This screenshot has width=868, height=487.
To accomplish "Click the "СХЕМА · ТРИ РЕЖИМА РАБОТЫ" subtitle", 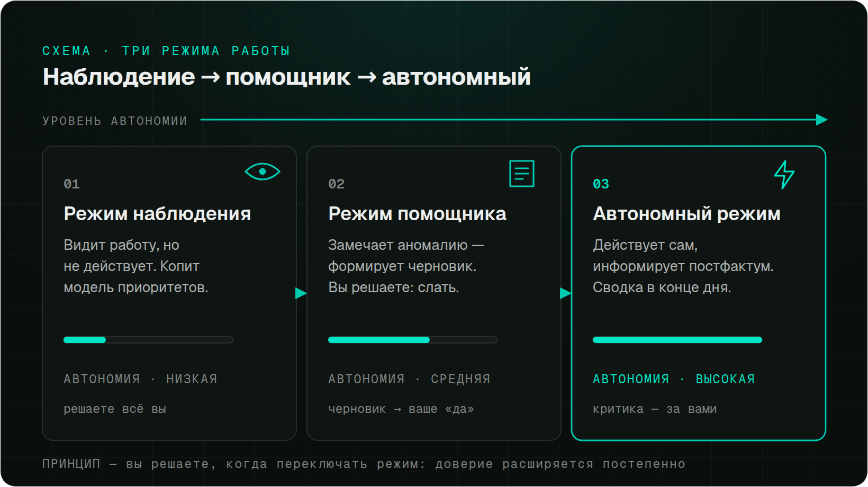I will tap(166, 51).
